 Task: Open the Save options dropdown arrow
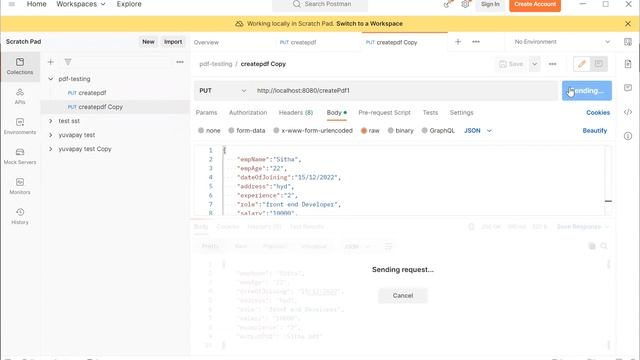pyautogui.click(x=534, y=64)
